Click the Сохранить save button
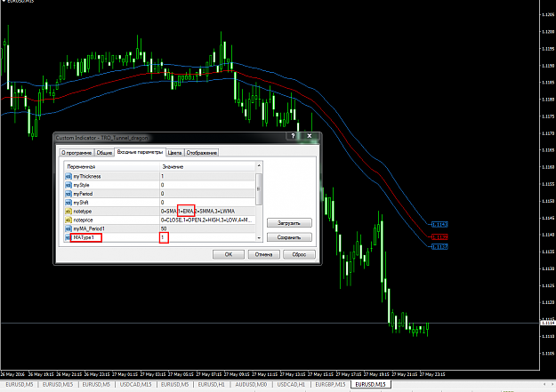This screenshot has width=556, height=392. coord(289,237)
